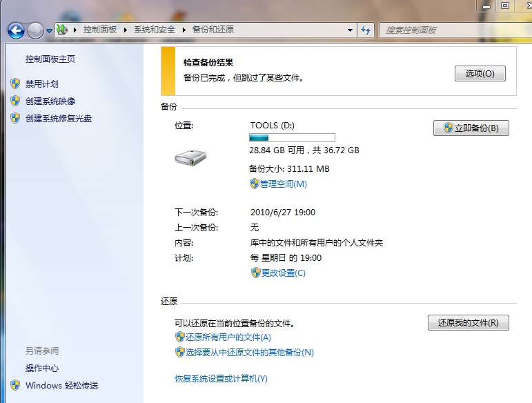Click the text 备份大小: 311.11 MB

coord(289,168)
